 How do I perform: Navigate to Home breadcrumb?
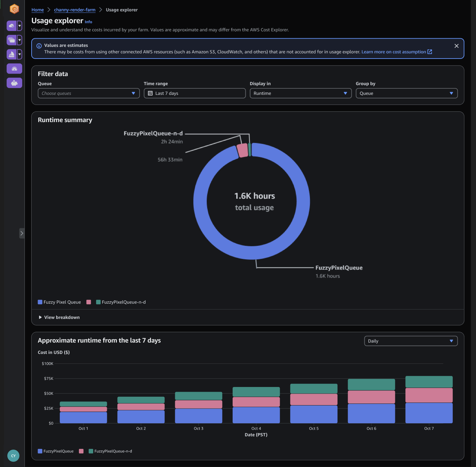pos(38,10)
